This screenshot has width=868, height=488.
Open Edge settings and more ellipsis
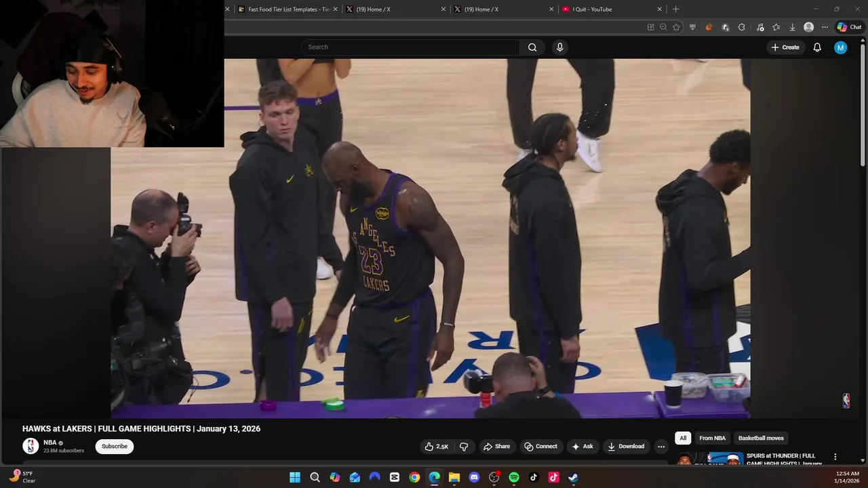(x=825, y=27)
